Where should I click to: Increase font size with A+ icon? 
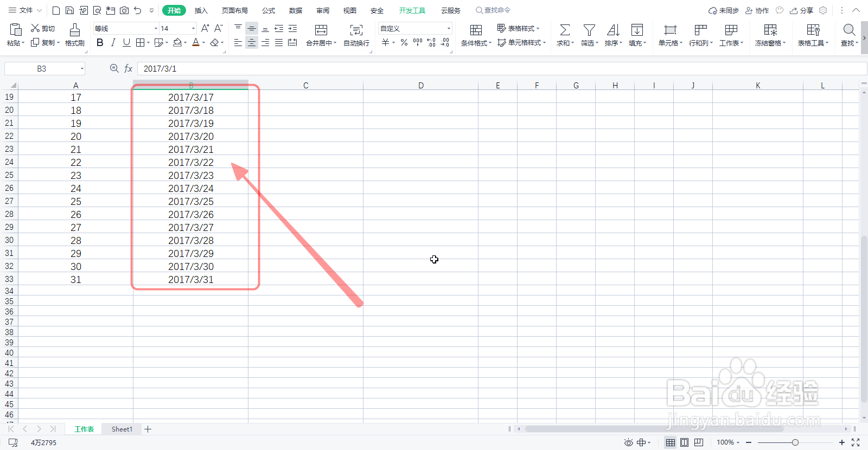pos(205,28)
